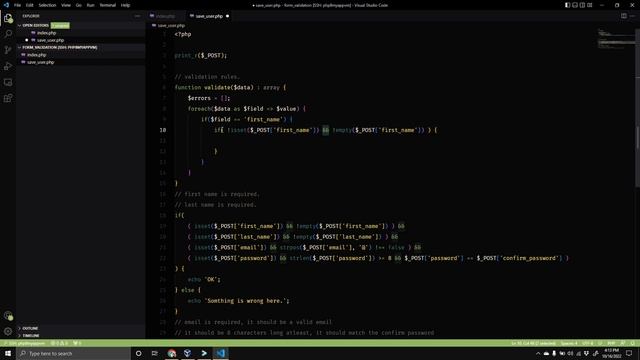Open Windows Start menu
This screenshot has width=640, height=360.
click(x=8, y=353)
